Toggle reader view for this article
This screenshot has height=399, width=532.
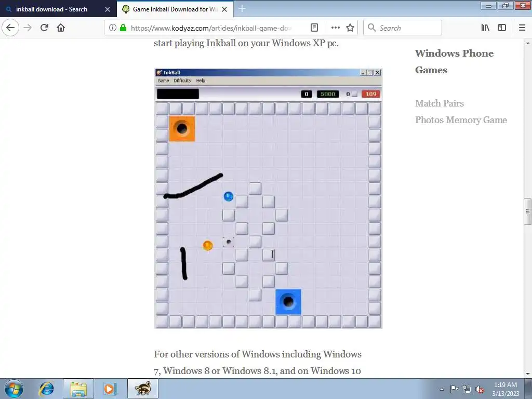314,28
